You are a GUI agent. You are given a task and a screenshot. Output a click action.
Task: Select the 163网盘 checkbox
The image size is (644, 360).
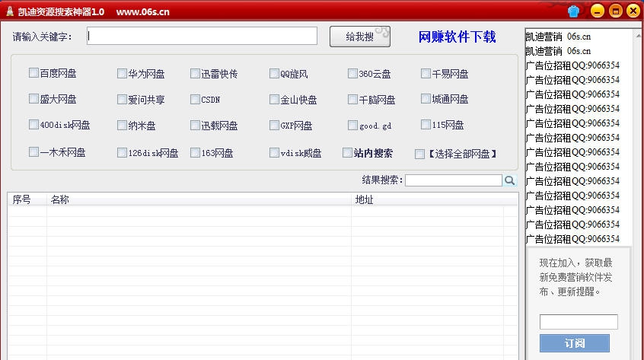tap(195, 153)
